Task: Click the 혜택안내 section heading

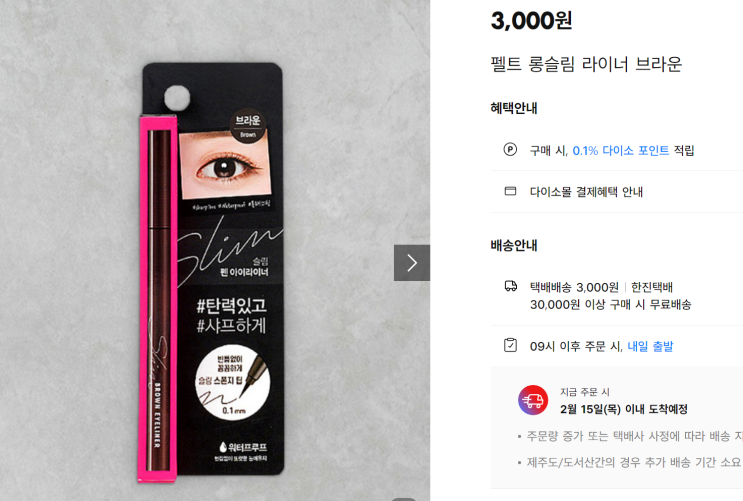Action: (514, 108)
